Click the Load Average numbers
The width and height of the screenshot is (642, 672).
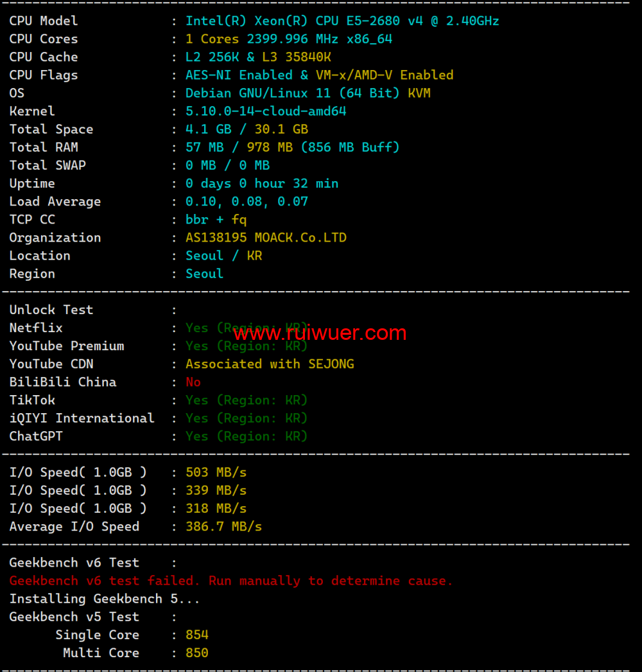tap(247, 201)
